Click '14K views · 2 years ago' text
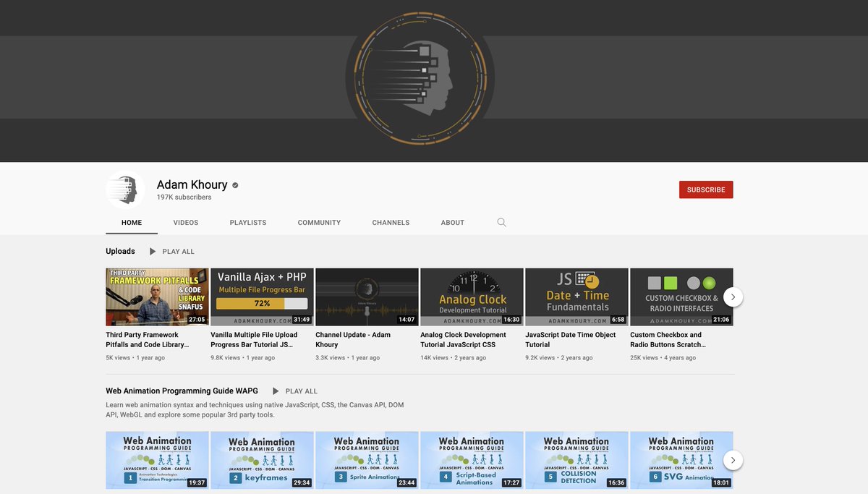Viewport: 868px width, 494px height. 454,358
